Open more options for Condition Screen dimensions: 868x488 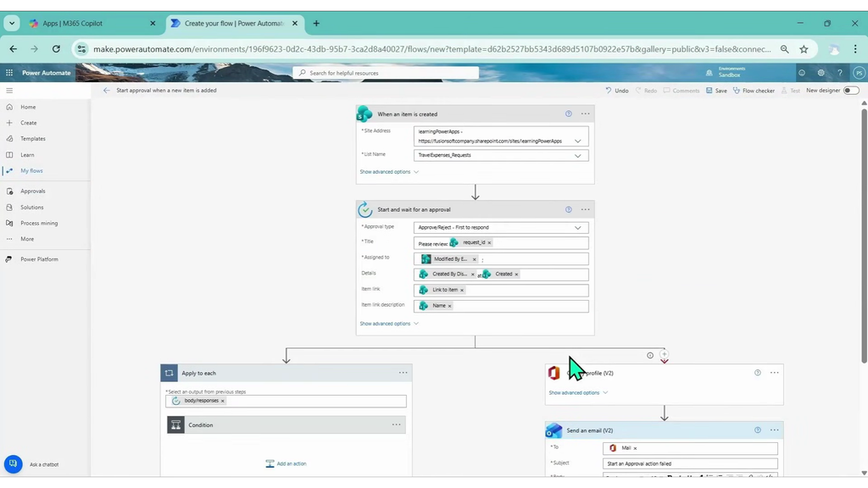coord(397,425)
